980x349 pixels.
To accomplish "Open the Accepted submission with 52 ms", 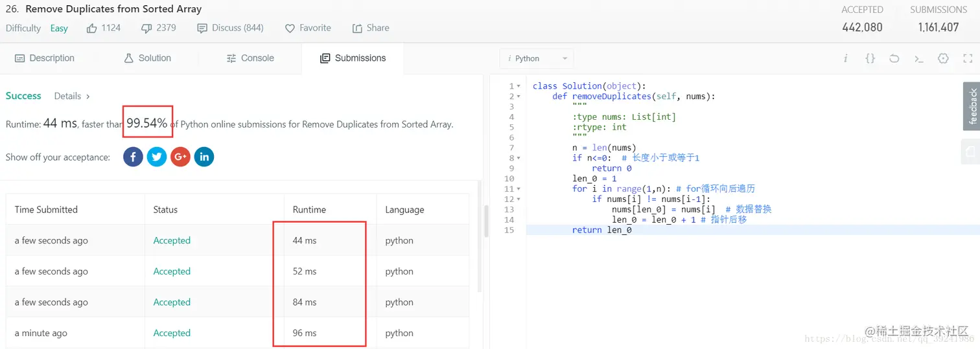I will (x=172, y=271).
